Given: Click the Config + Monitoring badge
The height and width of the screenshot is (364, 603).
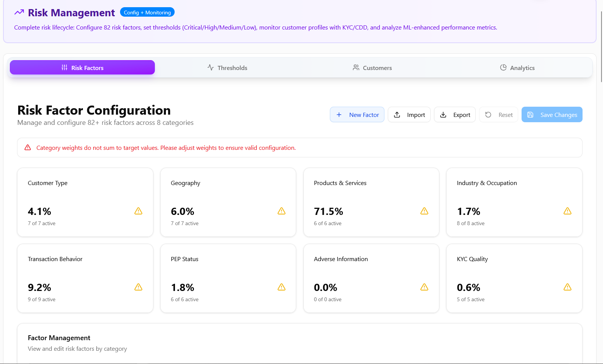Looking at the screenshot, I should click(147, 12).
